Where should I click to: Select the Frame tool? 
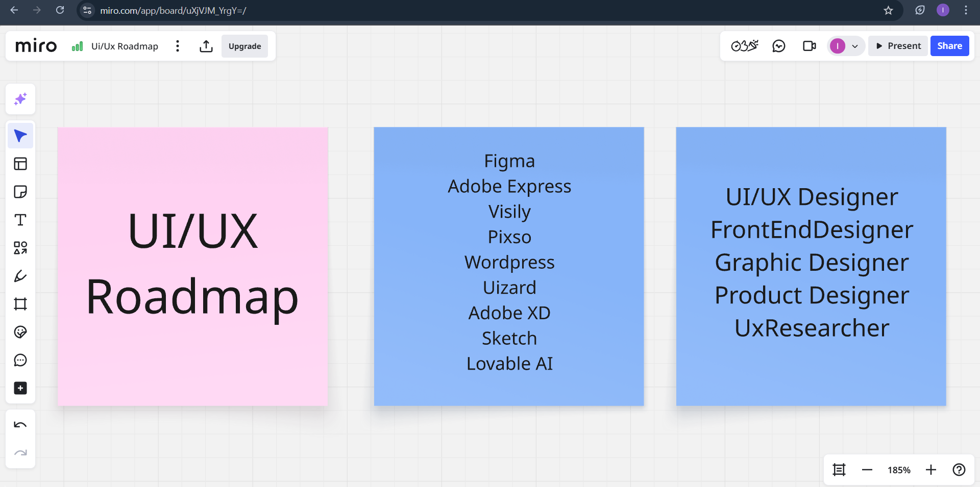coord(20,304)
